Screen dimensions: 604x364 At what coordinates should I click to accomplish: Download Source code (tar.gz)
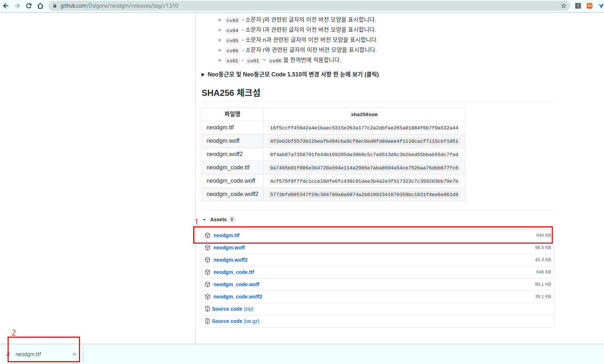tap(235, 321)
